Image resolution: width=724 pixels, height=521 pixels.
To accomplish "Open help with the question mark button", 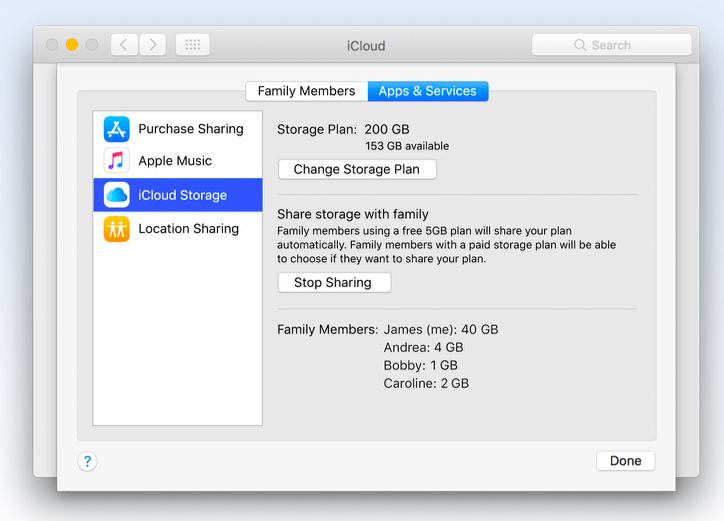I will pyautogui.click(x=87, y=461).
